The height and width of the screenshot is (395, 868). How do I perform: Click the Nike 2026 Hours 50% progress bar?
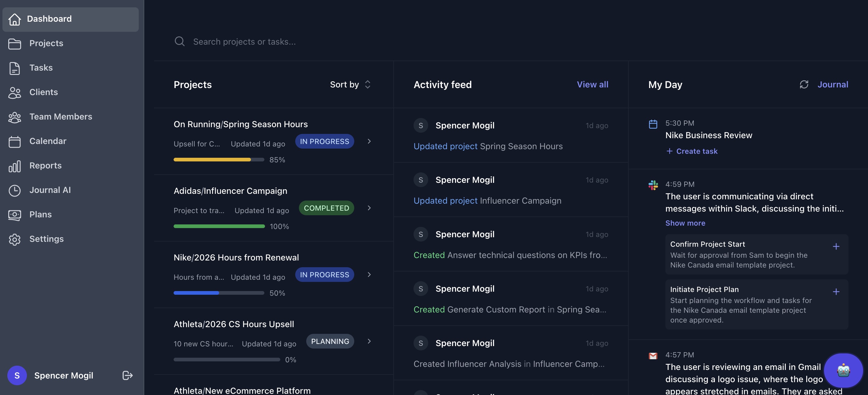point(219,293)
